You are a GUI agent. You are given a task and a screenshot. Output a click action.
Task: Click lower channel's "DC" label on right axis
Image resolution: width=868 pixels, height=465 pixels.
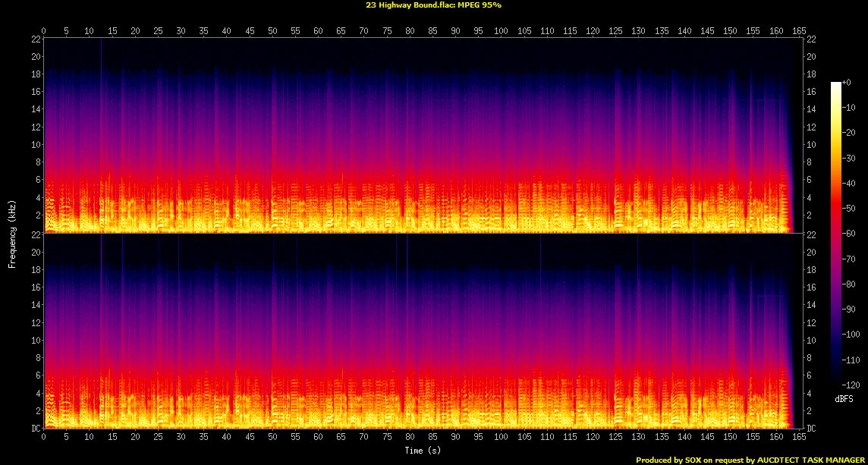pyautogui.click(x=811, y=429)
